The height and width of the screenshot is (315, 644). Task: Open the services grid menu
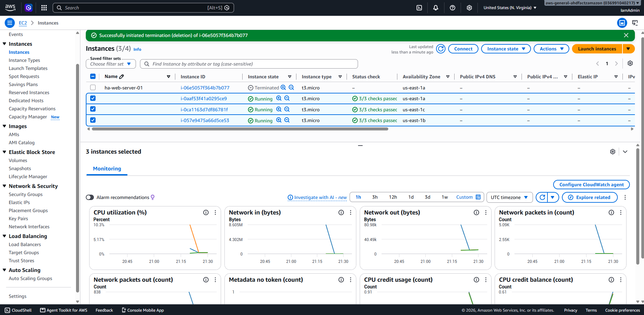(44, 8)
